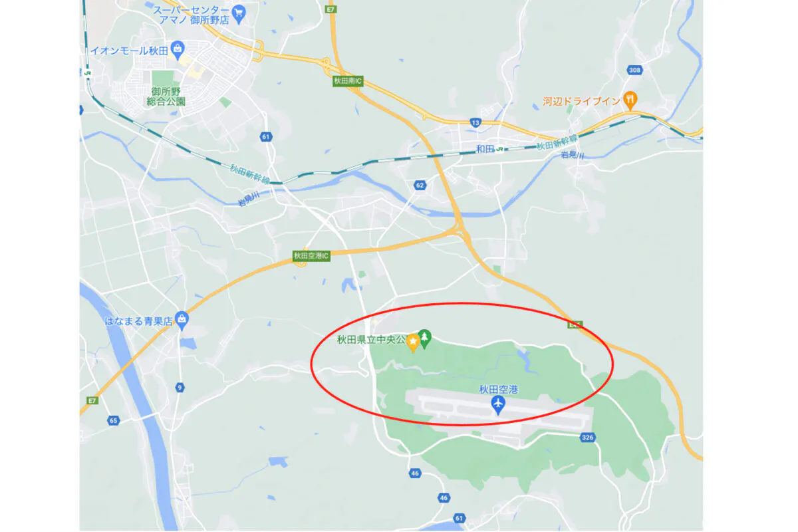Click the route 308 road shield
This screenshot has height=532, width=798.
tap(634, 70)
